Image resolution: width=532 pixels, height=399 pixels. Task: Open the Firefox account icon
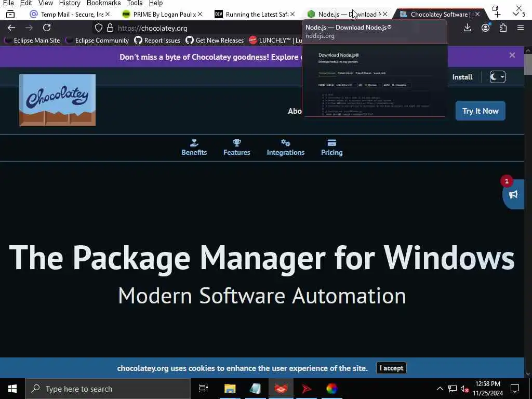(486, 28)
